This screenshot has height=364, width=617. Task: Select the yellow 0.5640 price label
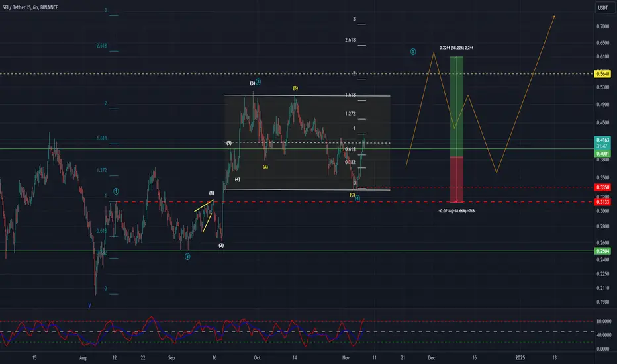(x=602, y=74)
